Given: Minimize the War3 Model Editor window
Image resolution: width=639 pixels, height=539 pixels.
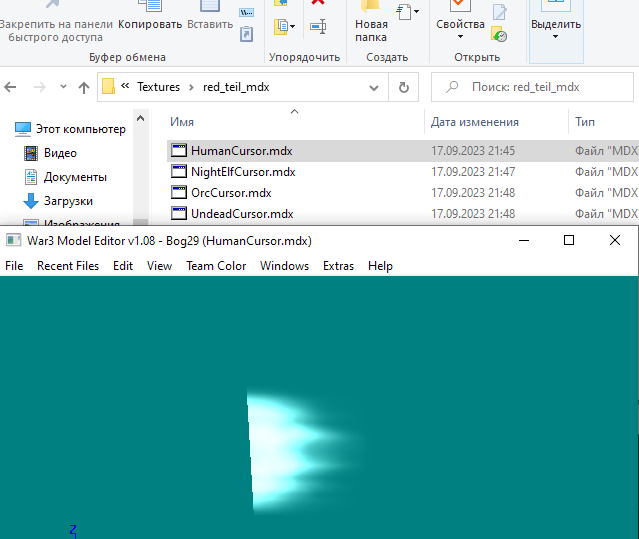Looking at the screenshot, I should pos(524,240).
